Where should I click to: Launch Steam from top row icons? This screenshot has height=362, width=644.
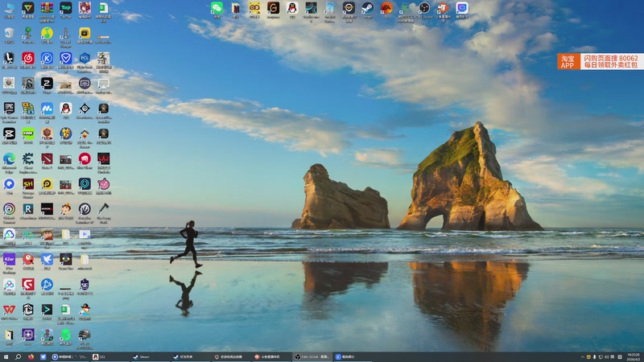point(367,9)
